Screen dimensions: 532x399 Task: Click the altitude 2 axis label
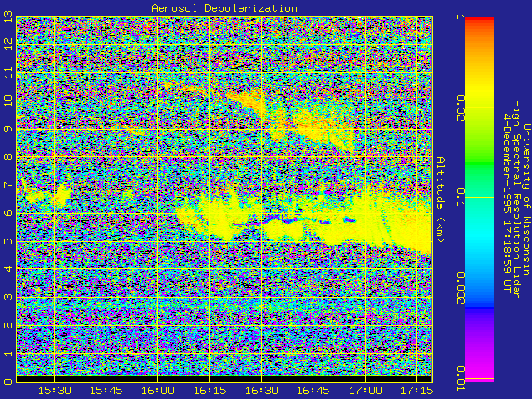pyautogui.click(x=8, y=325)
